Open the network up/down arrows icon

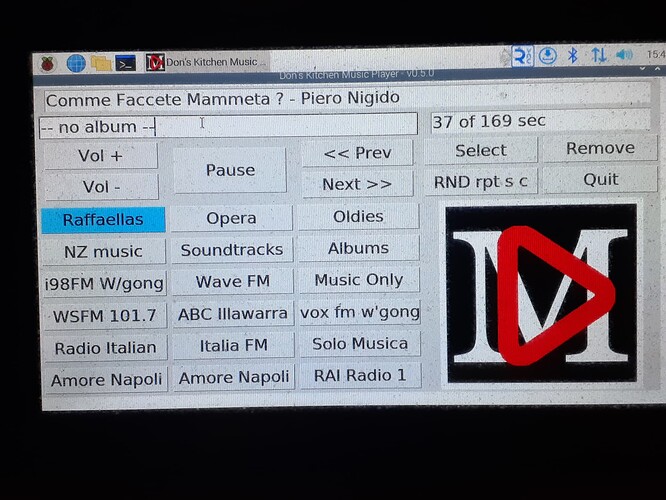(x=598, y=55)
